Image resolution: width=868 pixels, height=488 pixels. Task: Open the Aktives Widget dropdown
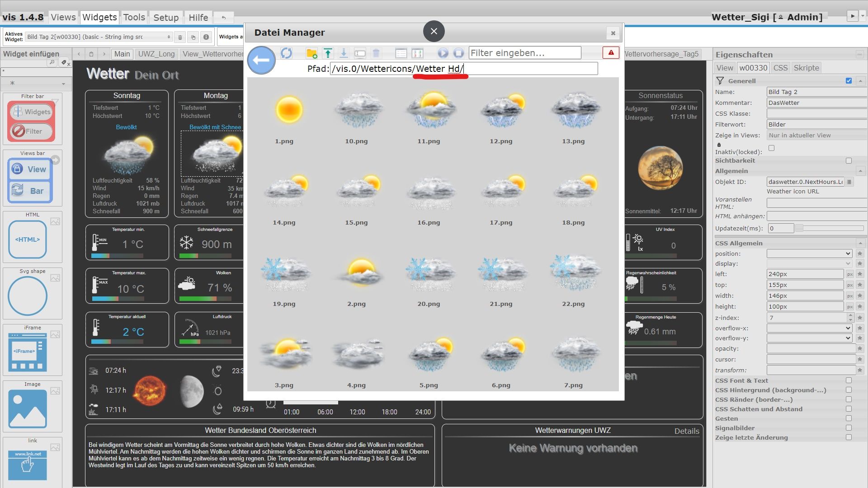[x=99, y=37]
